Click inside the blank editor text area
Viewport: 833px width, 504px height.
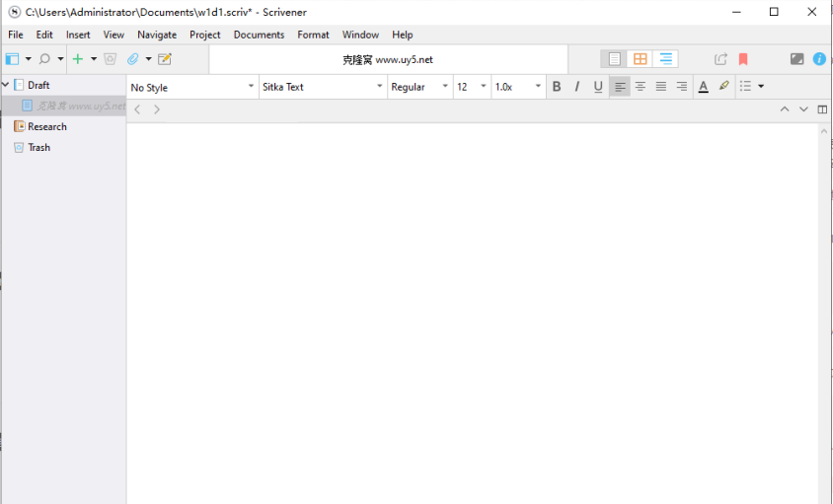(x=472, y=314)
